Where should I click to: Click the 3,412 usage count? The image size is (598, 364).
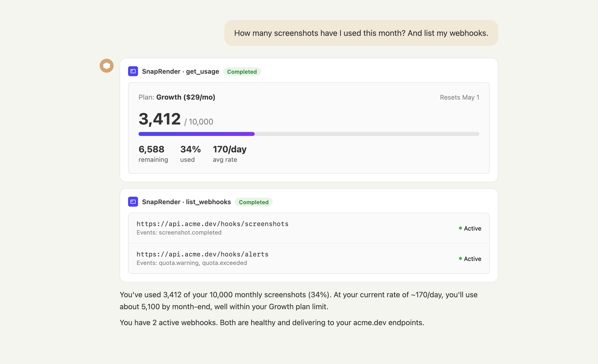tap(159, 119)
